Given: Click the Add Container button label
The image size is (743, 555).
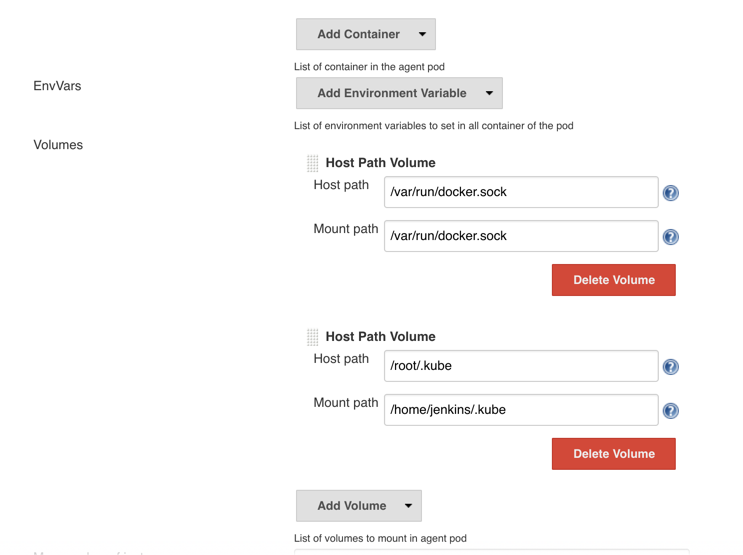Looking at the screenshot, I should click(358, 34).
